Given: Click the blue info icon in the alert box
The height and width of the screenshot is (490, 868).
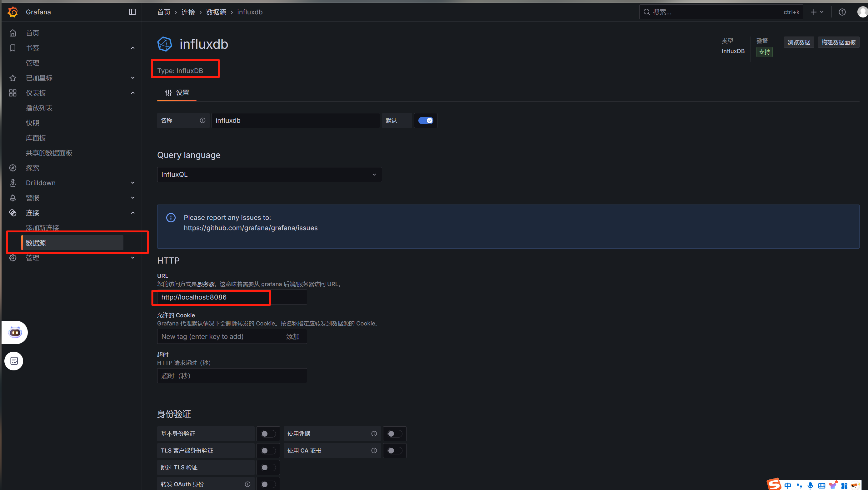Looking at the screenshot, I should coord(171,218).
